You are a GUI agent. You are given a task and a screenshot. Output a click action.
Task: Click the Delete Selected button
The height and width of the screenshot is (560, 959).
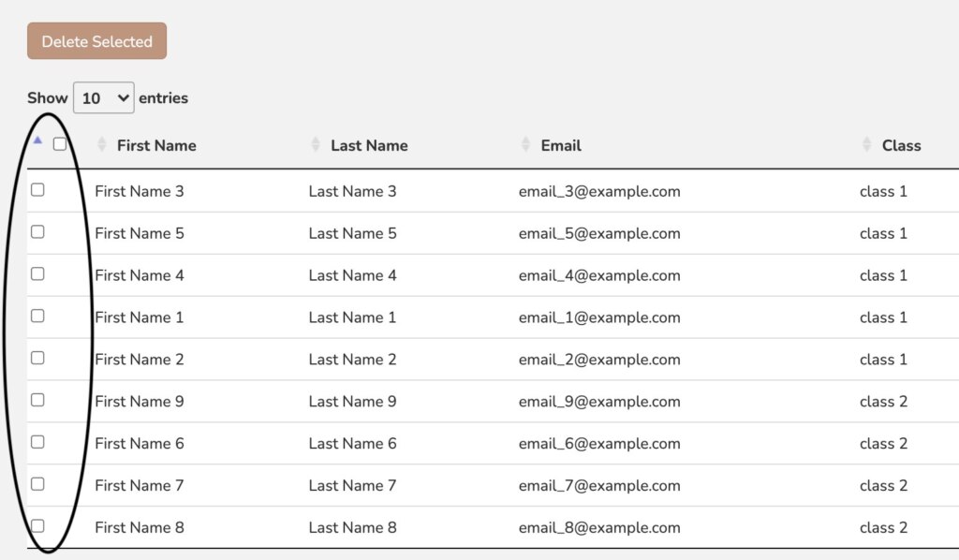click(96, 41)
